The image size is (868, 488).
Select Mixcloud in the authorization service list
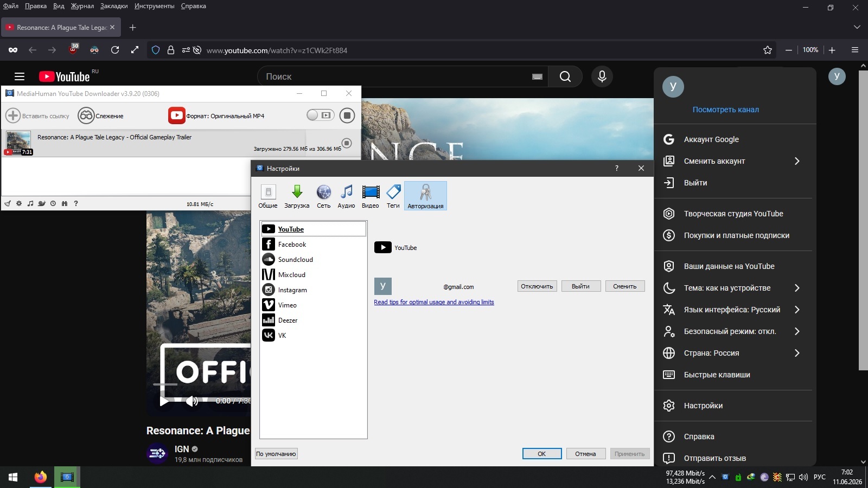tap(314, 275)
